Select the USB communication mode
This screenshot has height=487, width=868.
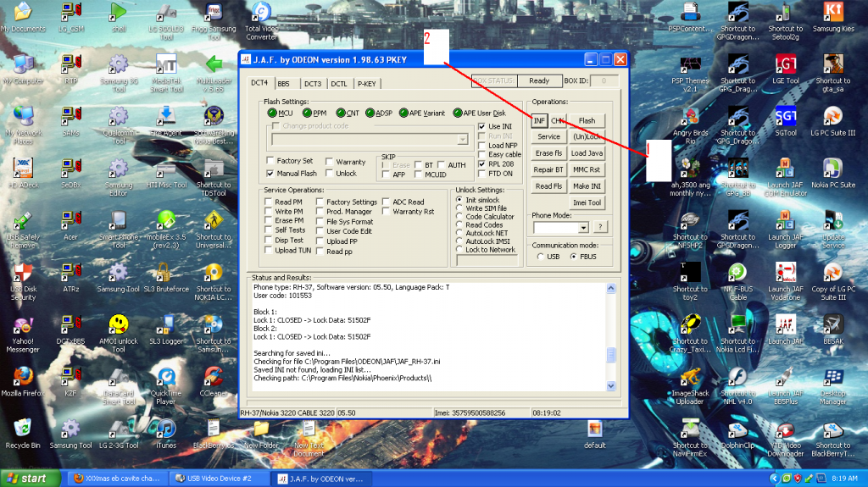coord(541,257)
